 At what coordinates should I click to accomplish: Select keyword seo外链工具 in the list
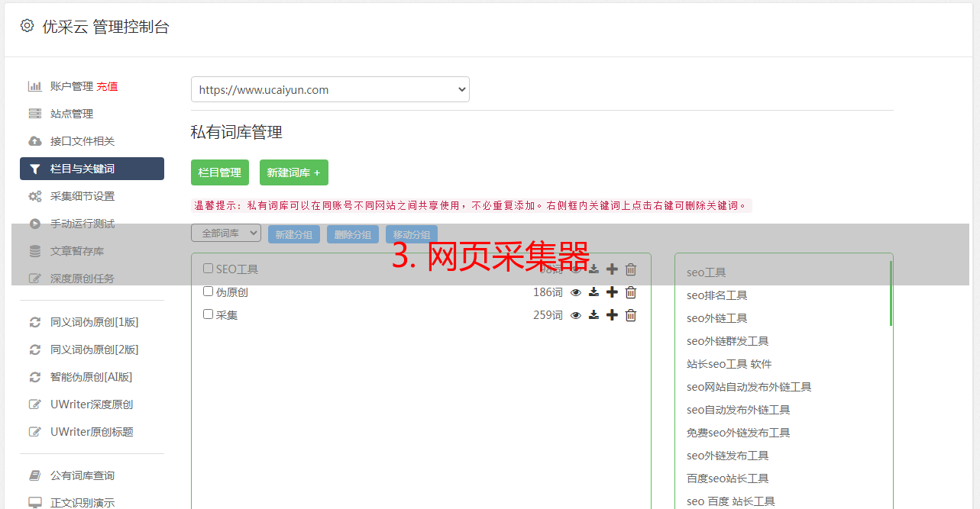716,318
